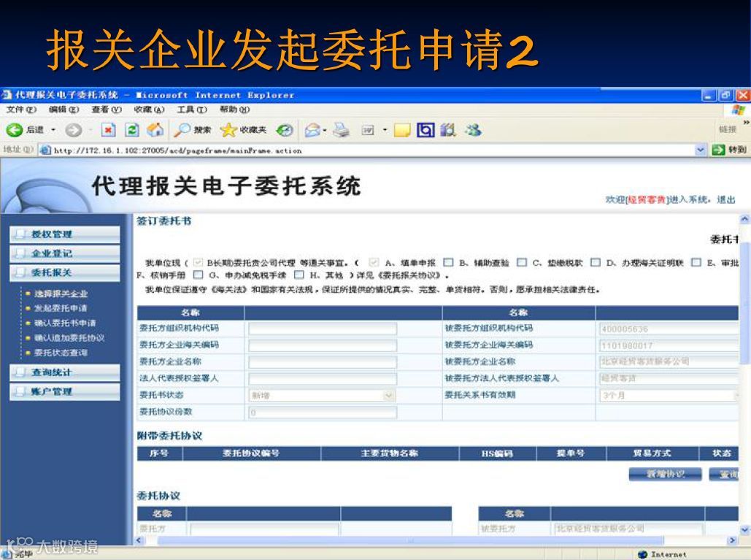The image size is (751, 560).
Task: Click the Research books toolbar icon
Action: click(448, 130)
